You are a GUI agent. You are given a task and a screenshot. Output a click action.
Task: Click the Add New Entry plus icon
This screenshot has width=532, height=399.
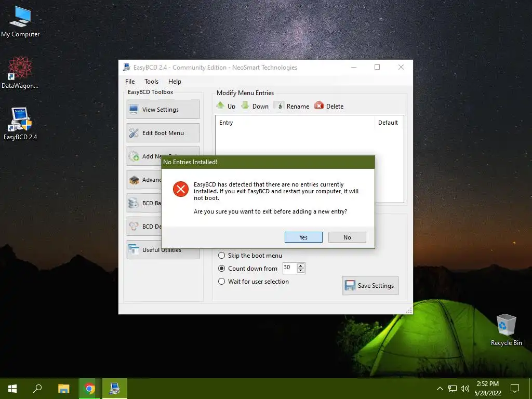tap(134, 156)
